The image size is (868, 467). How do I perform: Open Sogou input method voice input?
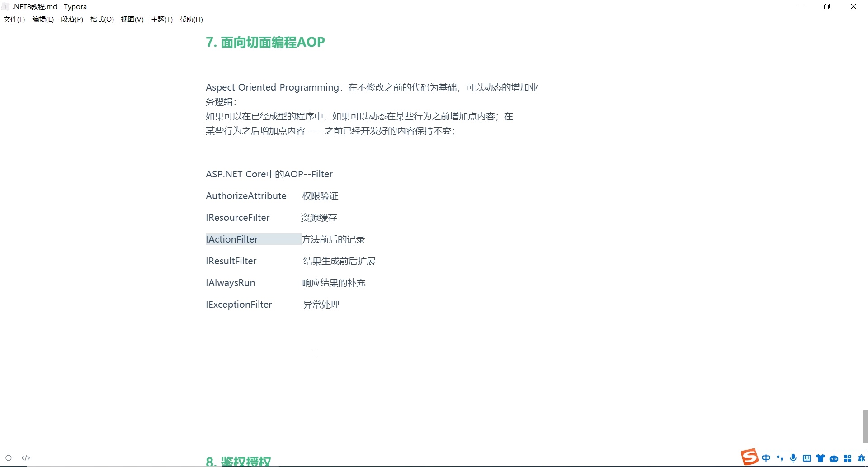coord(793,458)
